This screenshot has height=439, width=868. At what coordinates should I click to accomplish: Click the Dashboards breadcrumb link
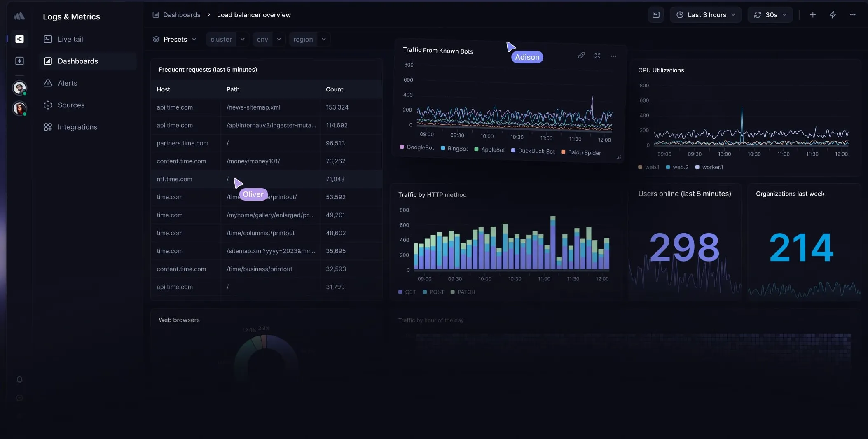(181, 15)
